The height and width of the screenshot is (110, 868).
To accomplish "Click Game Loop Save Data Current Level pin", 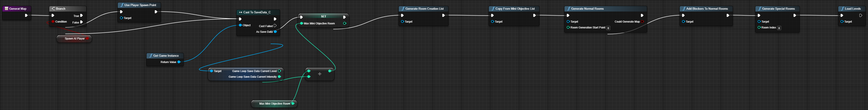I will point(279,71).
